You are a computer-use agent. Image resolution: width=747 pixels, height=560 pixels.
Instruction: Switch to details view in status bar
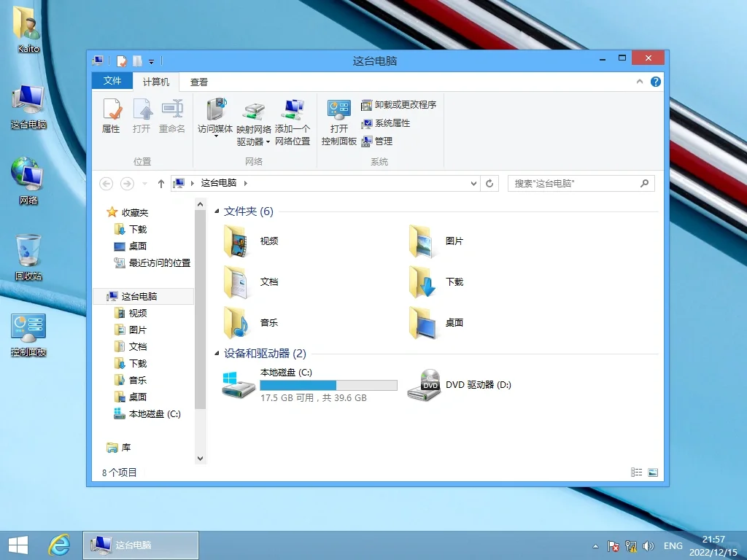(x=636, y=472)
